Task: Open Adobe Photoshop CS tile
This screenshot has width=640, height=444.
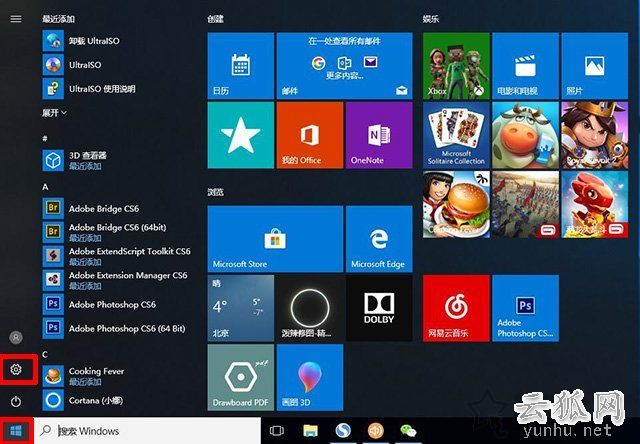Action: 525,308
